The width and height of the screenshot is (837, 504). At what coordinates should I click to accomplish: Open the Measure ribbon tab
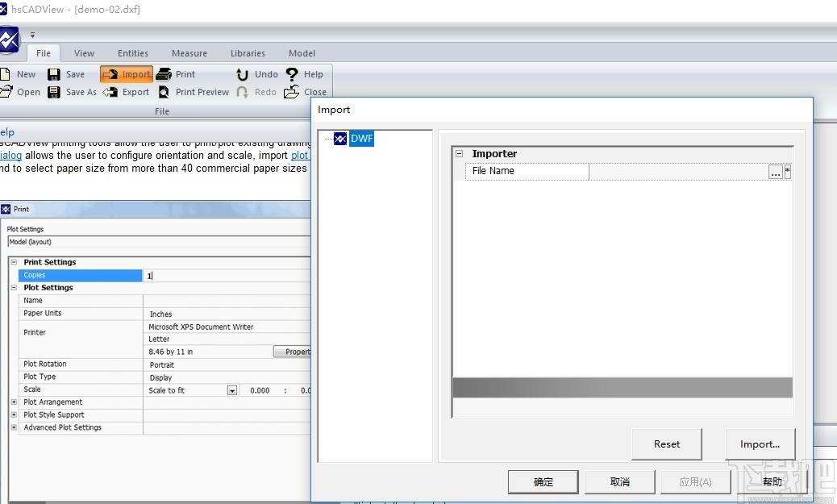click(x=189, y=53)
